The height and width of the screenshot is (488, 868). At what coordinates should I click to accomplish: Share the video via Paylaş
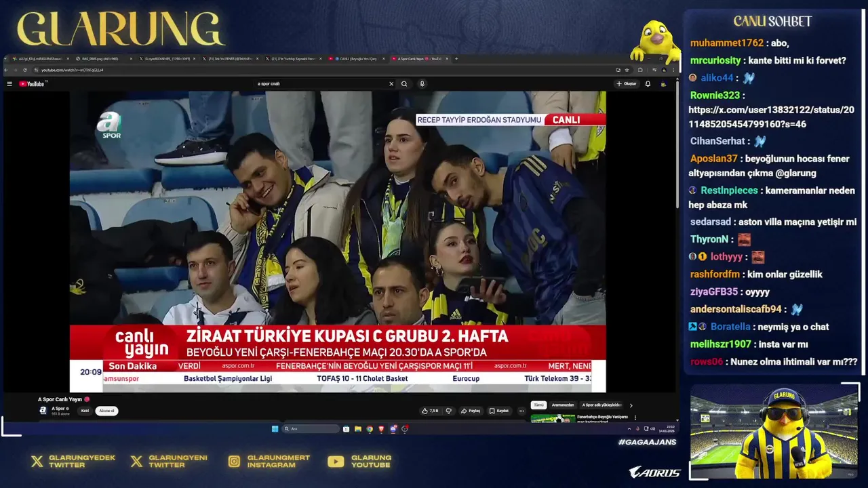pyautogui.click(x=471, y=411)
